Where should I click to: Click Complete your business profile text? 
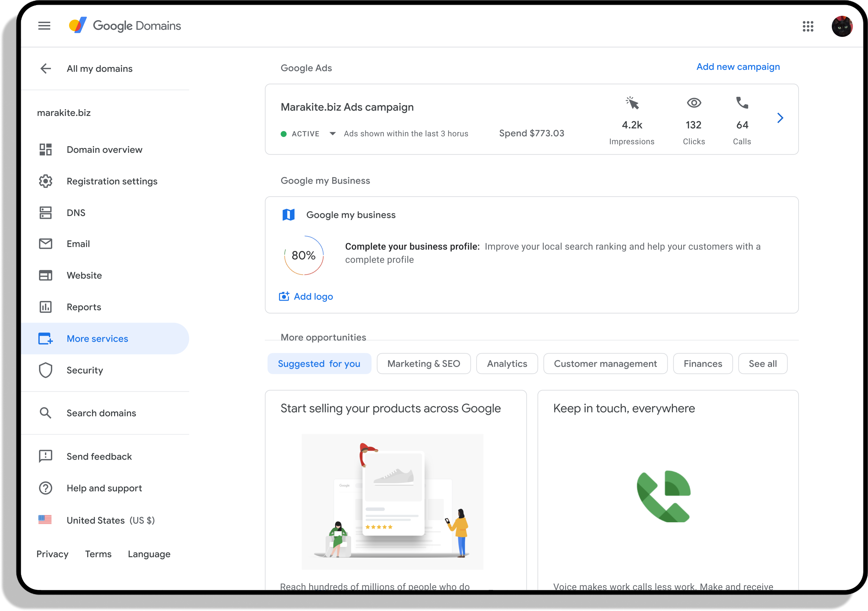412,246
